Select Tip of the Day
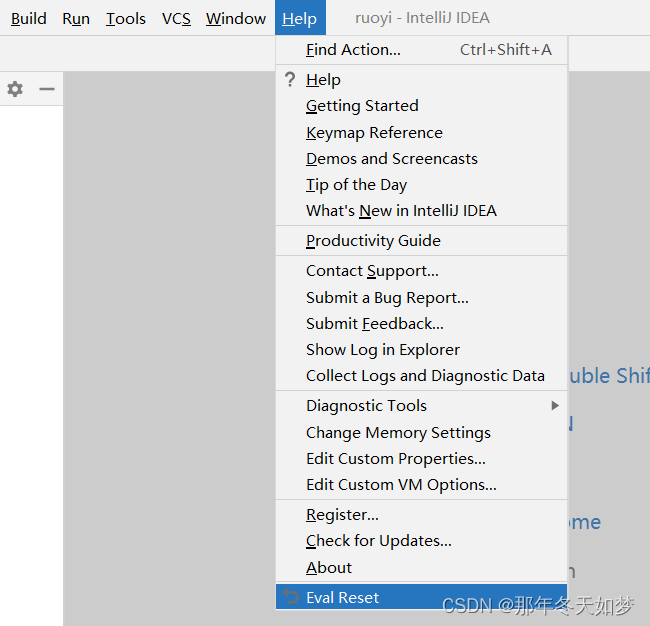The height and width of the screenshot is (626, 650). (356, 184)
